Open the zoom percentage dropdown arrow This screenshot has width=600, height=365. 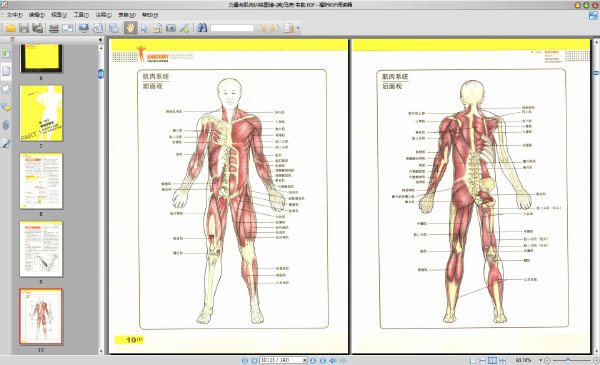click(x=540, y=360)
